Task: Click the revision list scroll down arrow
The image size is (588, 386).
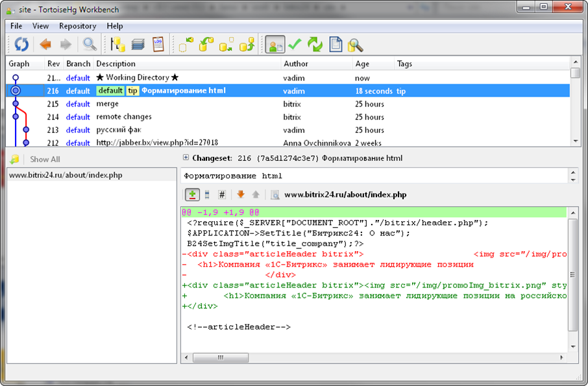Action: [575, 141]
